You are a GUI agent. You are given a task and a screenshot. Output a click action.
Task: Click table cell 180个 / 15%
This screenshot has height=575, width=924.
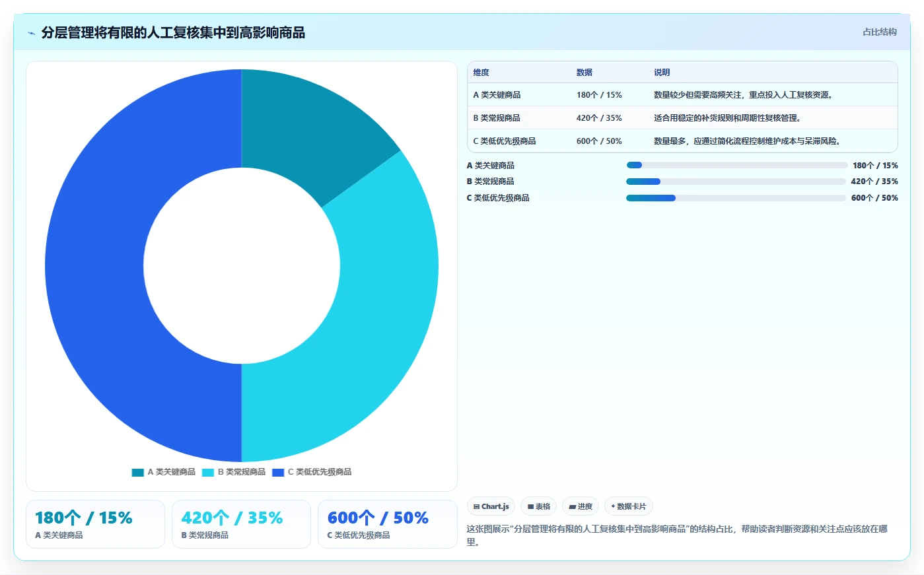pyautogui.click(x=599, y=95)
